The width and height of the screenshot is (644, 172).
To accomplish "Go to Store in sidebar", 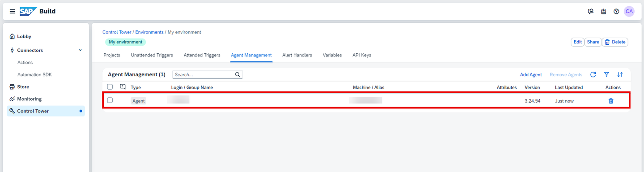I will point(46,87).
